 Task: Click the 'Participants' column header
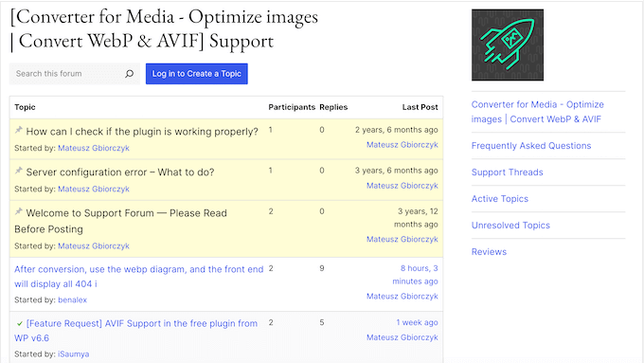click(x=292, y=107)
